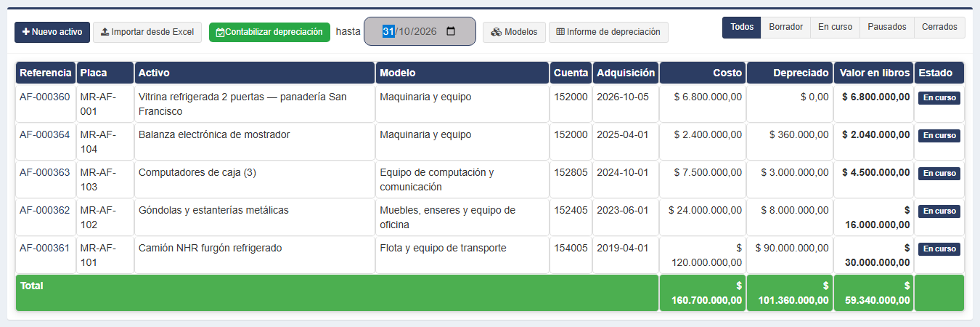The image size is (980, 327).
Task: Click placa MR-AF-103
Action: pos(98,179)
